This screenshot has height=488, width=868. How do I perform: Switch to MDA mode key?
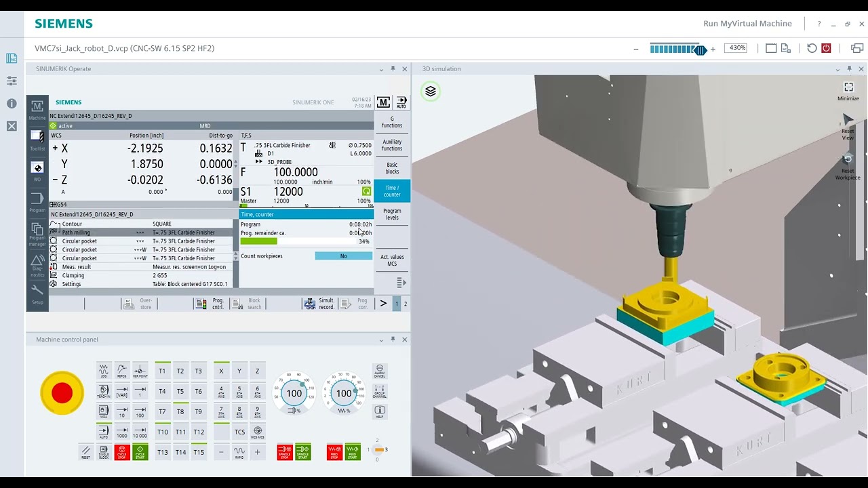click(x=104, y=411)
